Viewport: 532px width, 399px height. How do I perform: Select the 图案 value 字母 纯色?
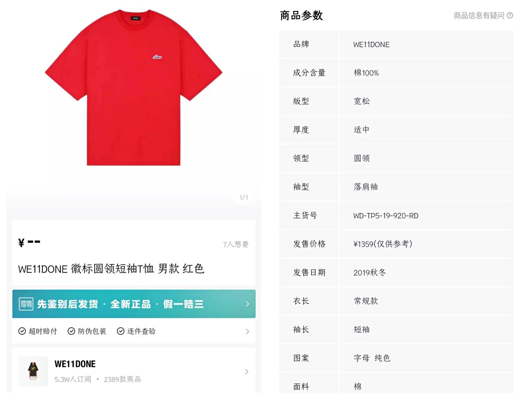coord(372,358)
